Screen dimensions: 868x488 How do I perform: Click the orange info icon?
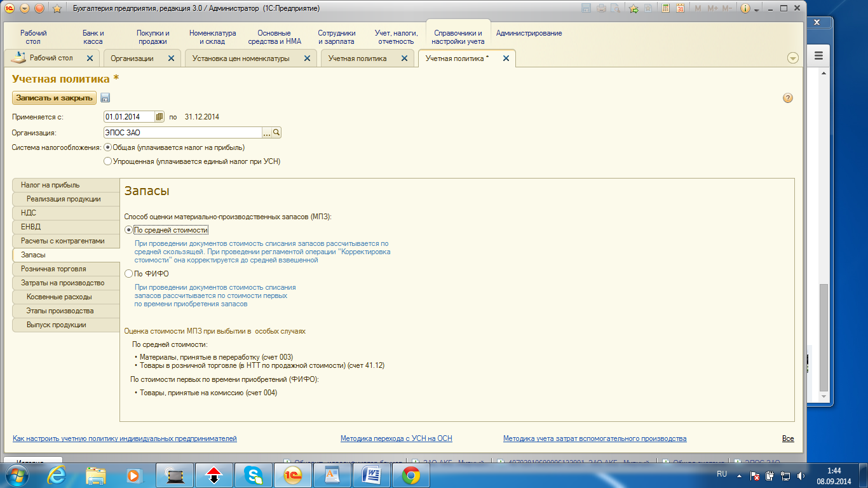coord(745,8)
